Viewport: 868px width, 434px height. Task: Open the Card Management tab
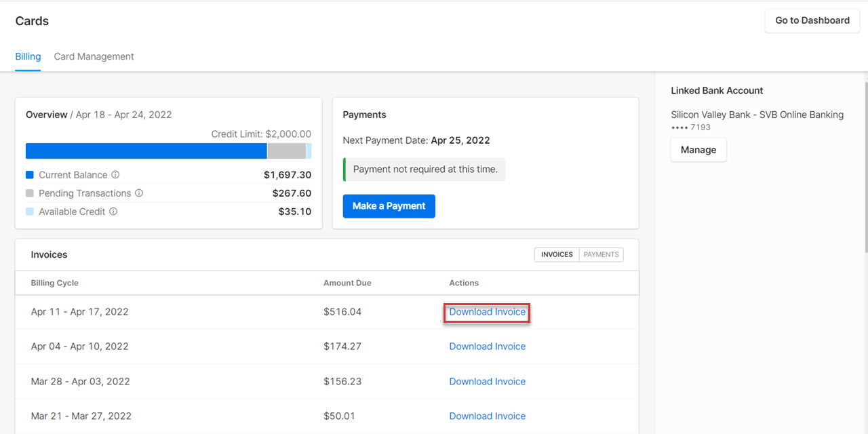coord(94,57)
